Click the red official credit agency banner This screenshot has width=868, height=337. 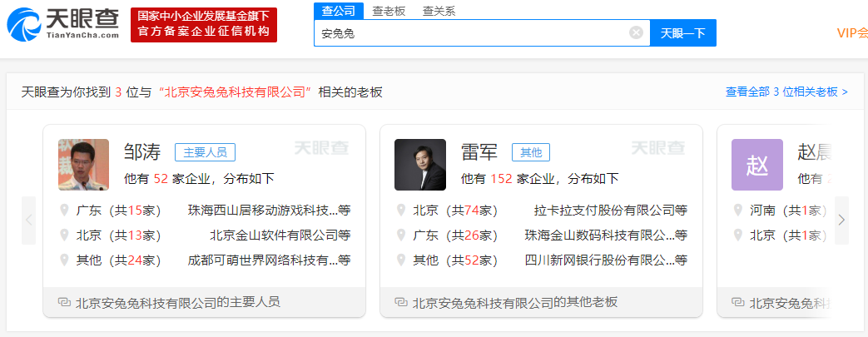(204, 25)
